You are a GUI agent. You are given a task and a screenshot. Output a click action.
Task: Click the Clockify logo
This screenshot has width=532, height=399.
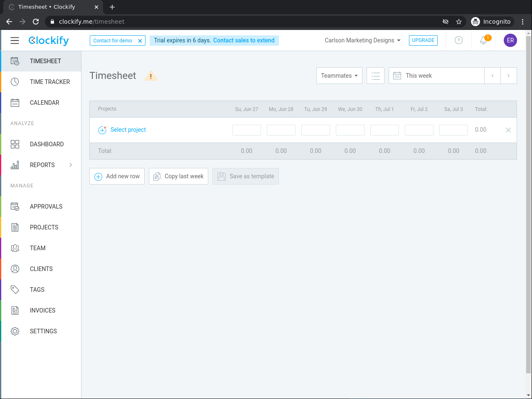click(x=49, y=40)
